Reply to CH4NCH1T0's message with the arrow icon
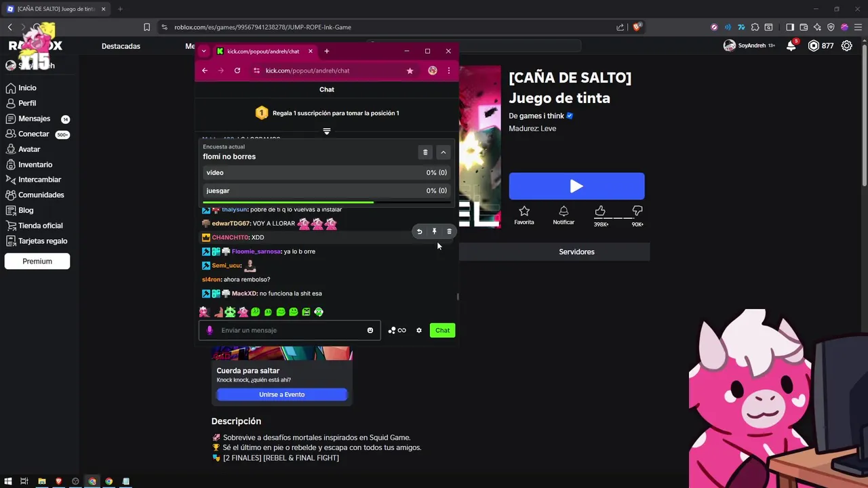This screenshot has height=488, width=868. pyautogui.click(x=419, y=232)
